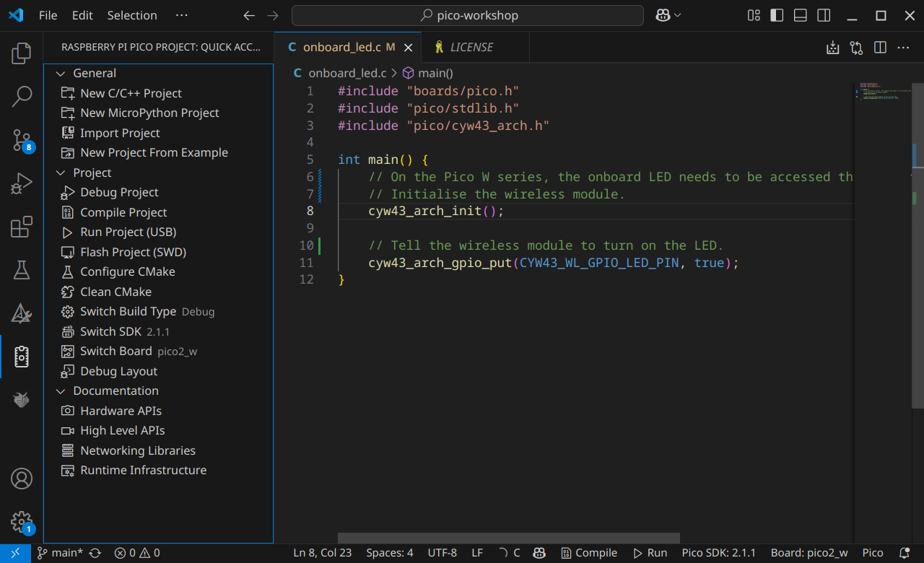
Task: Open Customize Layout icon in title bar
Action: click(754, 15)
